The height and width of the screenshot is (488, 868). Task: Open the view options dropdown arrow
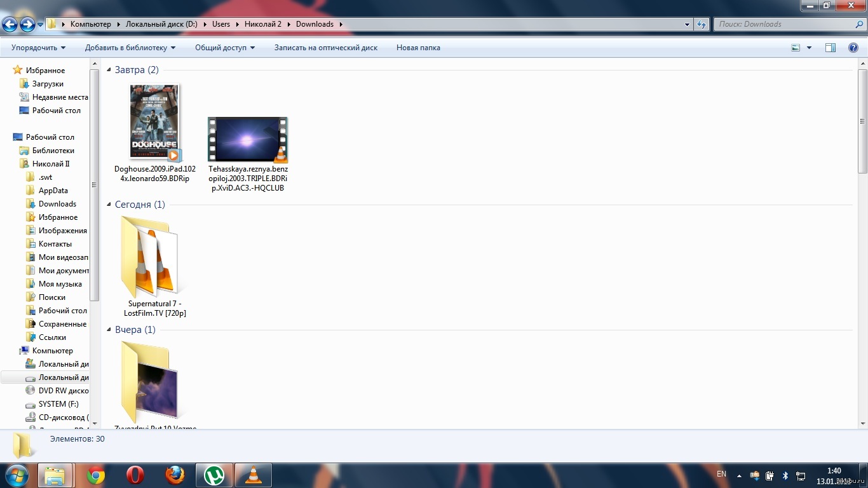[809, 48]
